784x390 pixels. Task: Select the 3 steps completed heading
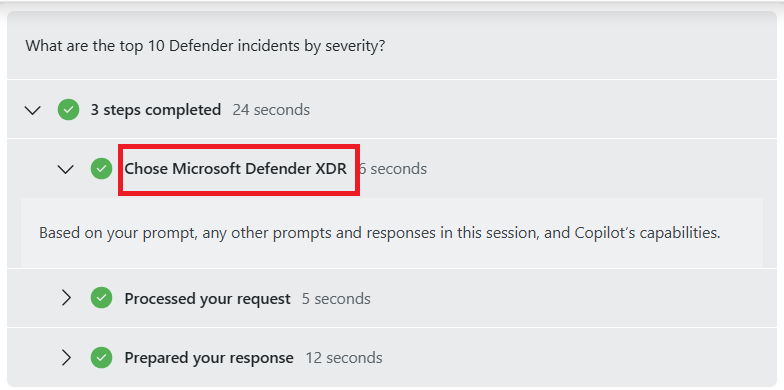coord(156,110)
